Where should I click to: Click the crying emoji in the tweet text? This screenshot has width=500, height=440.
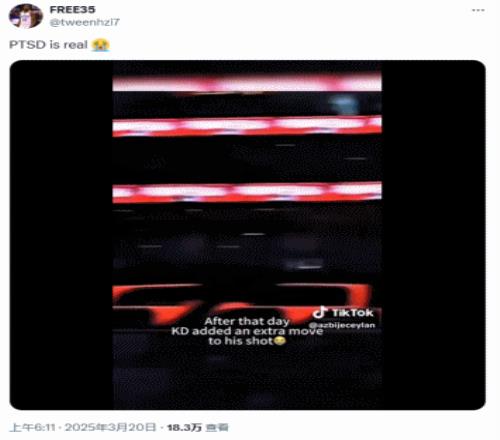pyautogui.click(x=100, y=45)
